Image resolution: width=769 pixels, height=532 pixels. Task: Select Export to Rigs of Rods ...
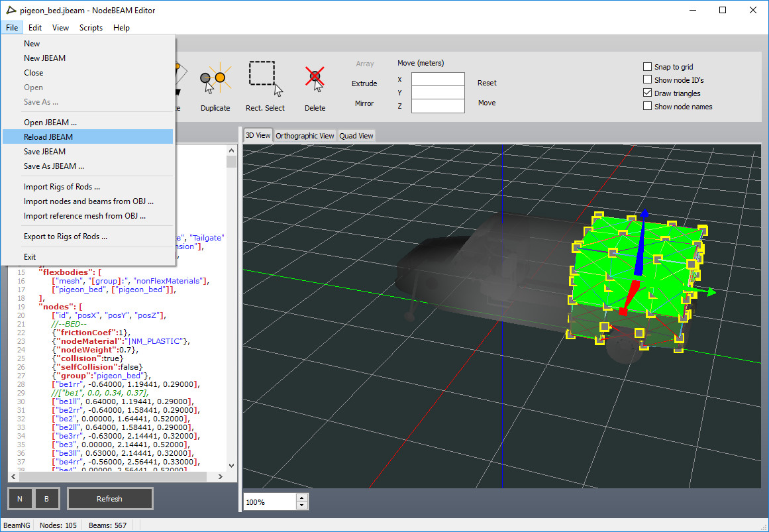(x=88, y=237)
